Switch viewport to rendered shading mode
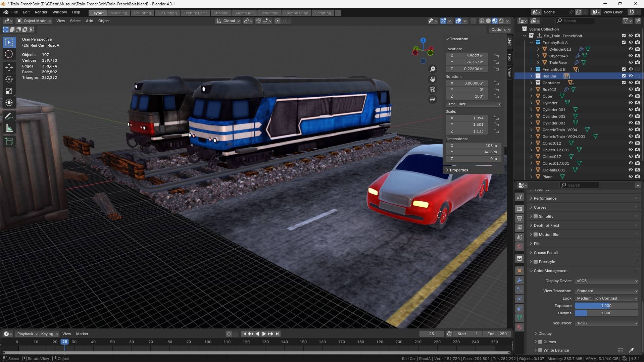This screenshot has width=644, height=362. 501,20
